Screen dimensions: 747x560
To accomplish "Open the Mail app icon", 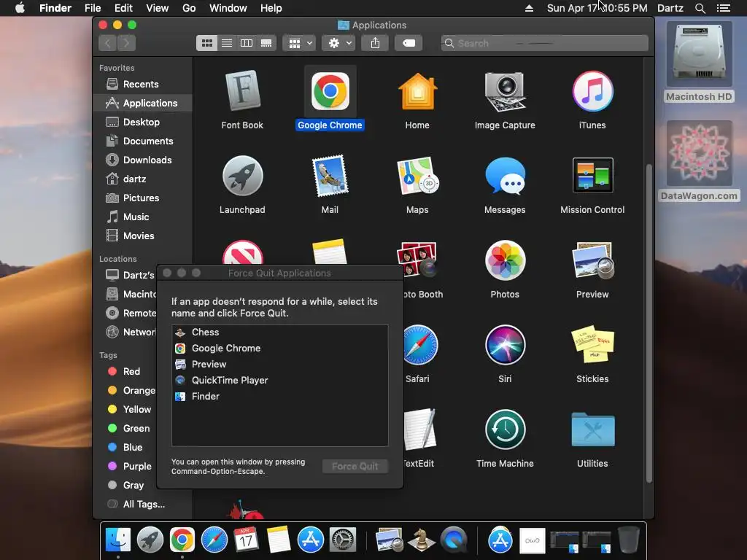I will tap(330, 176).
